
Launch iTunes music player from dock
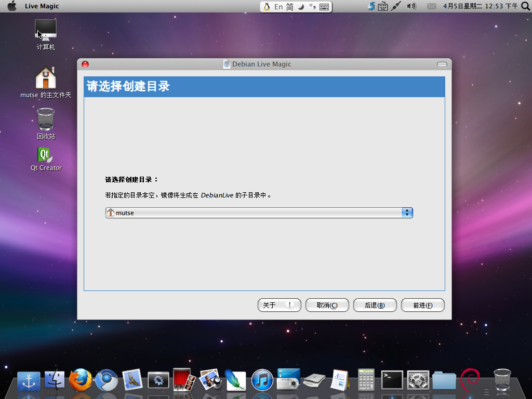click(x=262, y=380)
